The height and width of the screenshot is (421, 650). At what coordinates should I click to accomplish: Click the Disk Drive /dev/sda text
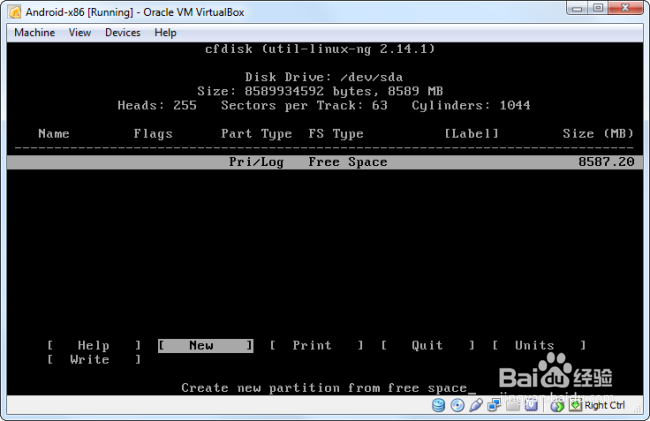[x=324, y=77]
